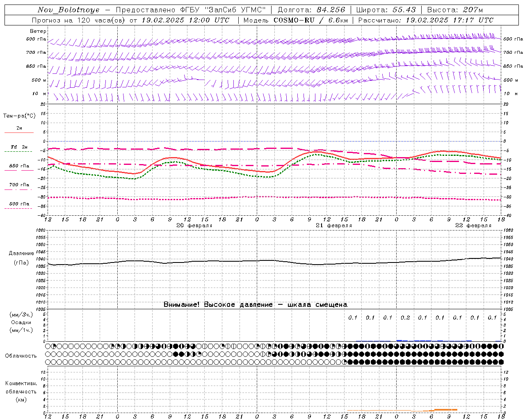The image size is (525, 420).
Task: Click the 'Тем-ра(°C)' temperature label
Action: tap(19, 116)
